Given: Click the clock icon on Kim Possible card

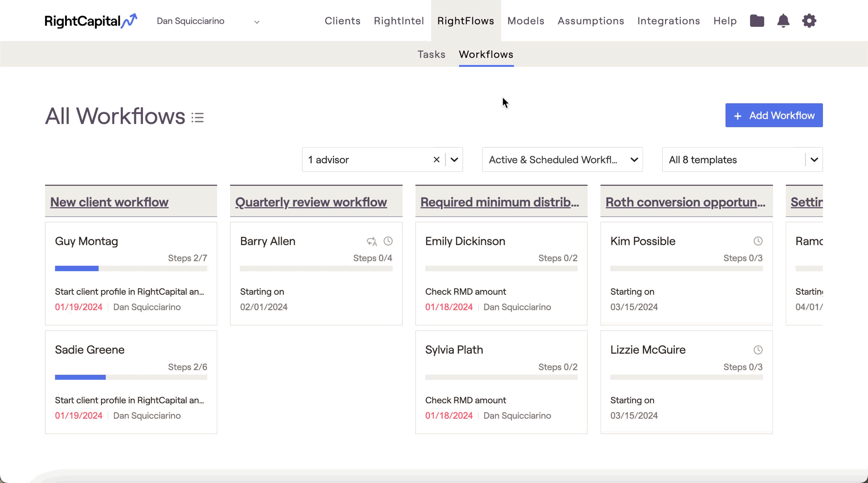Looking at the screenshot, I should tap(758, 241).
